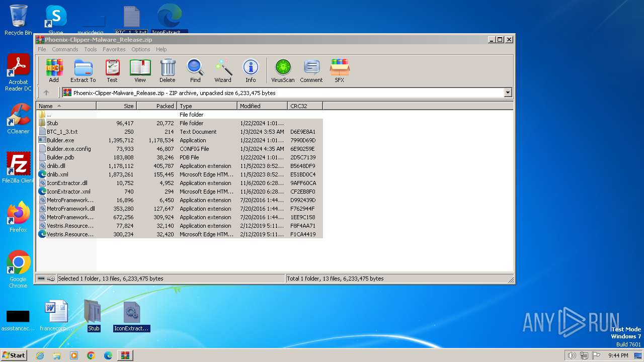Select dnlib.dll file row
Screen dimensions: 644x362
pyautogui.click(x=180, y=166)
